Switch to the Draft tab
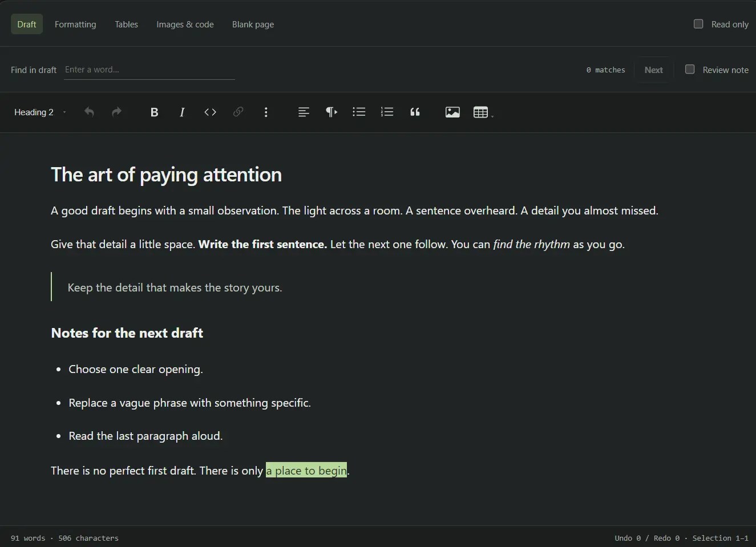This screenshot has width=756, height=547. pyautogui.click(x=27, y=24)
